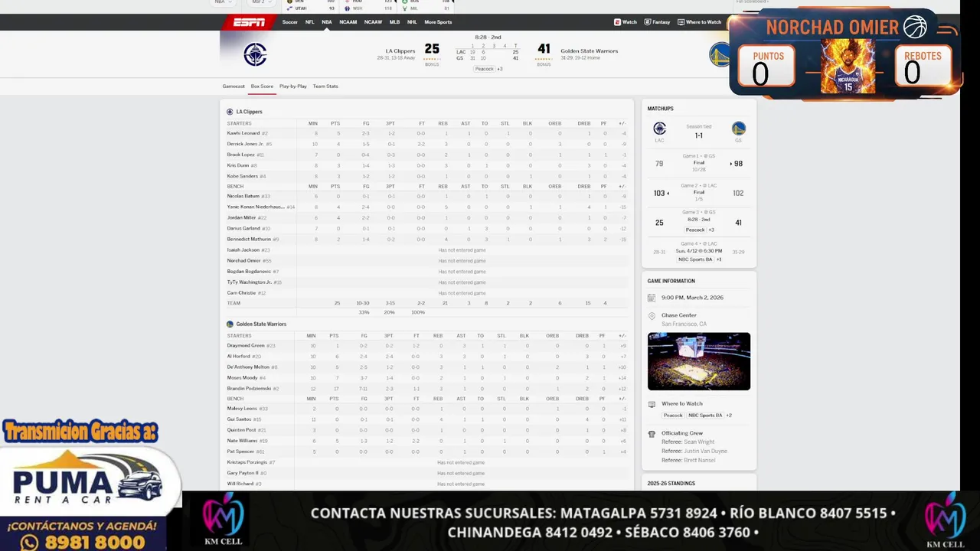Screen dimensions: 980x551
Task: Switch to the Play-by-Play tab
Action: coord(293,86)
